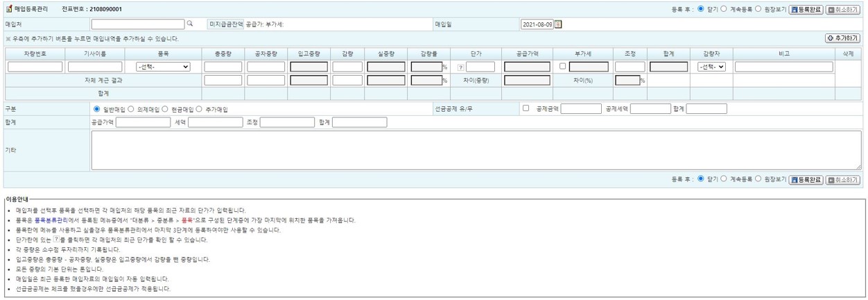Viewport: 868px width, 300px height.
Task: Tick the 선급공제 유/무 checkbox
Action: click(x=526, y=108)
